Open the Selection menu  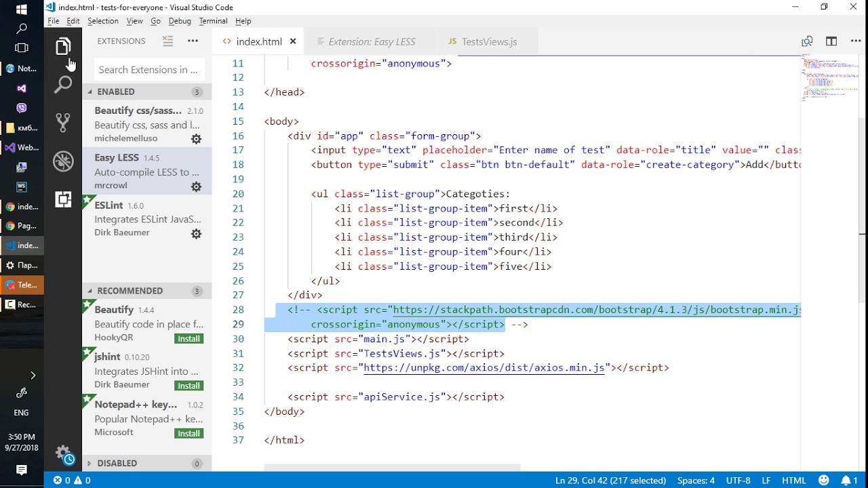point(103,21)
